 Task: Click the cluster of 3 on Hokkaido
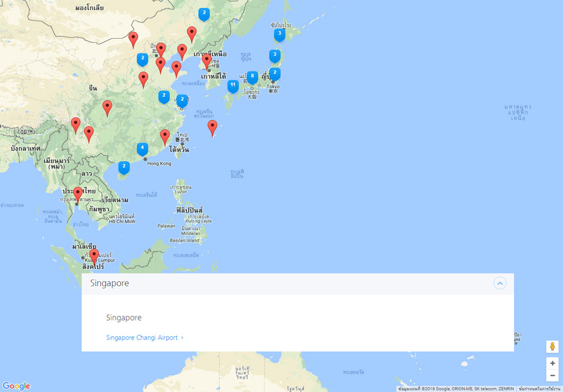point(279,34)
